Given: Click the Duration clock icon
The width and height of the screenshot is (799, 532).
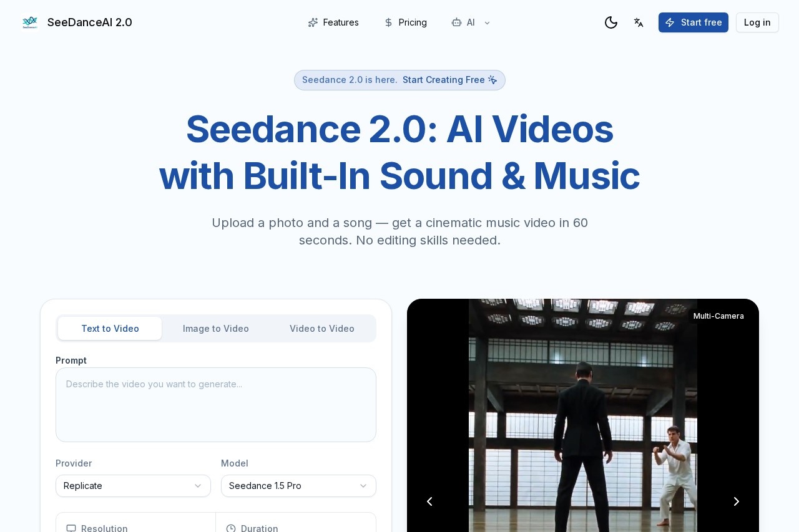Looking at the screenshot, I should pyautogui.click(x=231, y=528).
